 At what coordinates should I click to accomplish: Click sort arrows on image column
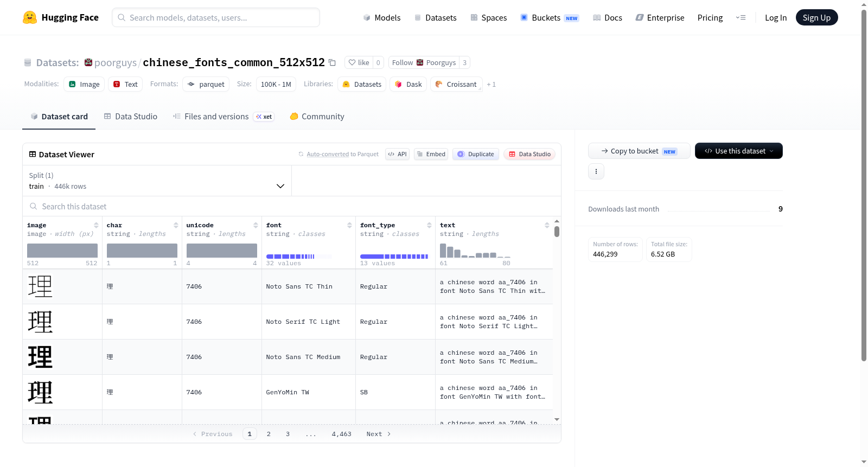pos(96,225)
